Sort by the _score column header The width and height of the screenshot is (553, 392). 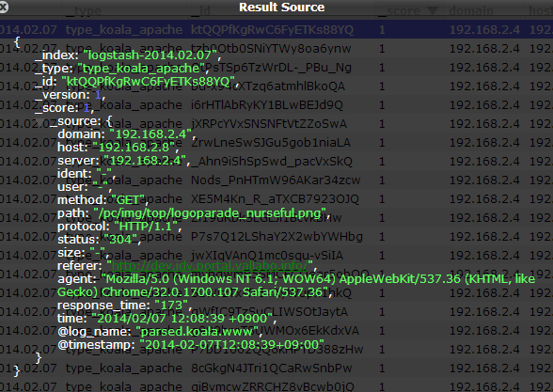coord(408,11)
